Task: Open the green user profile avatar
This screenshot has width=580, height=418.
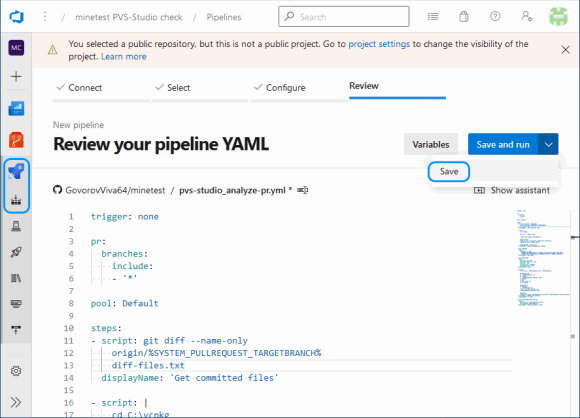Action: (x=558, y=17)
